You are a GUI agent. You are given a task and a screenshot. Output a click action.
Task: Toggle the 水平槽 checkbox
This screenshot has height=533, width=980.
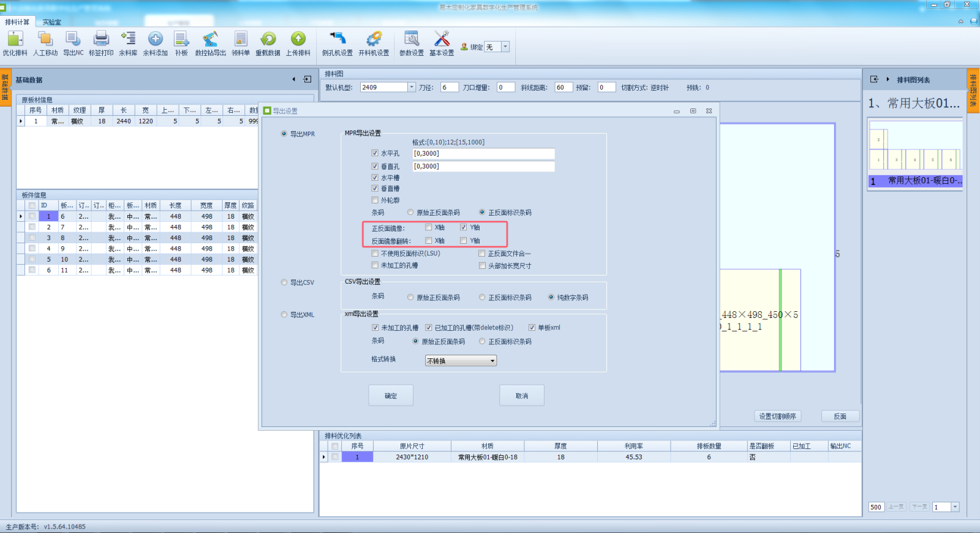click(375, 178)
